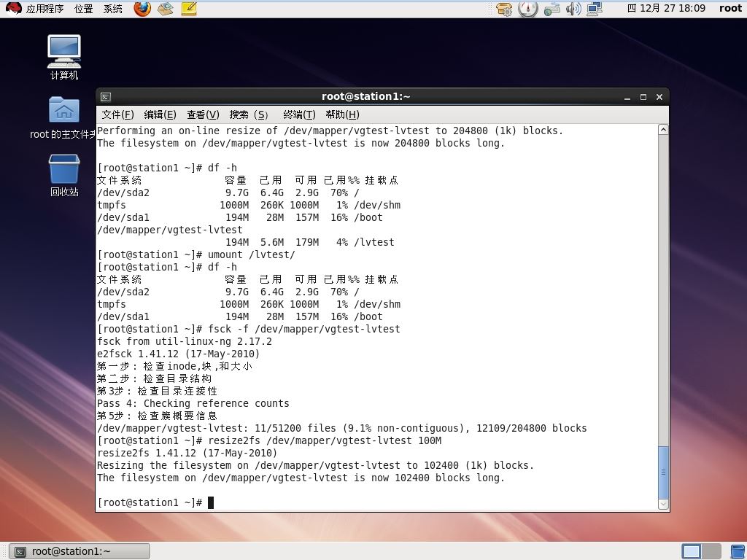Click the volume speaker icon
This screenshot has height=560, width=747.
pos(573,9)
